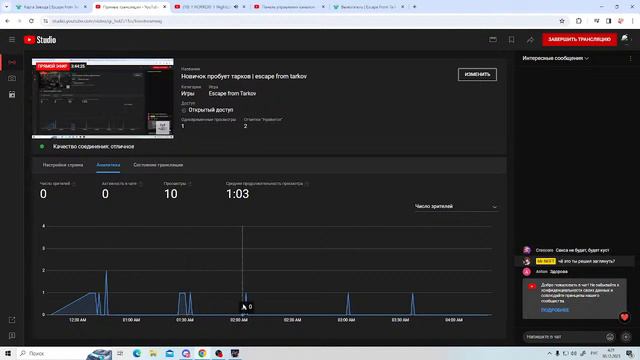Screen dimensions: 640x360
Task: Click the share arrow icon in header
Action: point(530,40)
